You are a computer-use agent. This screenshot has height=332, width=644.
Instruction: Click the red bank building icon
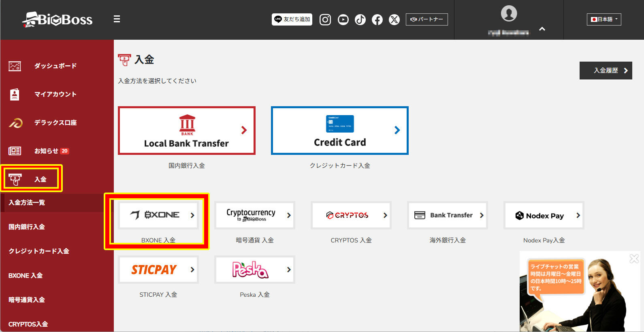187,125
